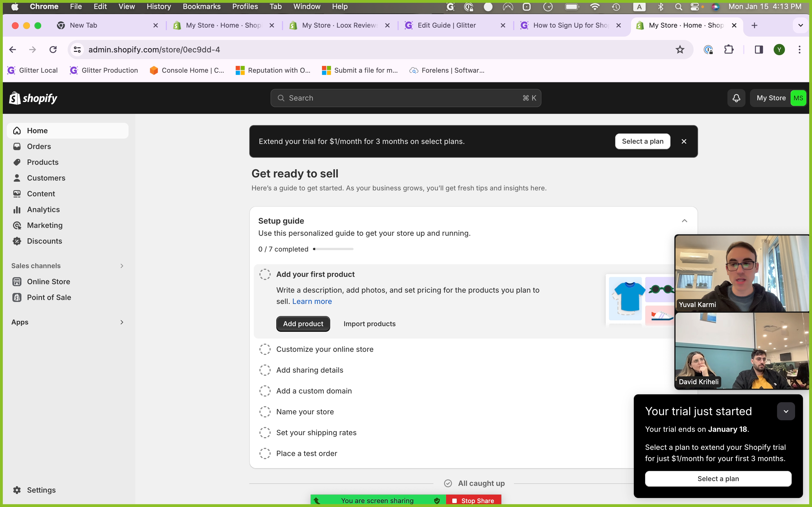This screenshot has height=507, width=812.
Task: Open the notifications bell icon
Action: (736, 98)
